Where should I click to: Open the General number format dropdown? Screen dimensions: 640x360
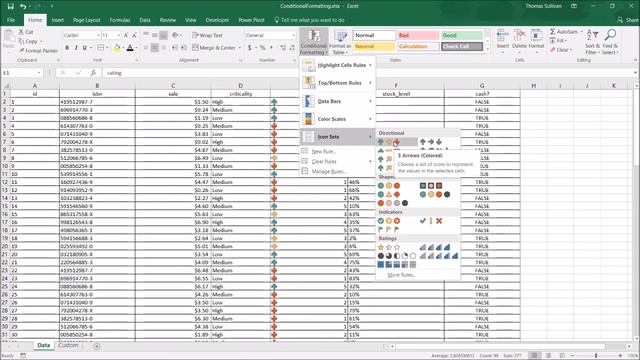[293, 36]
